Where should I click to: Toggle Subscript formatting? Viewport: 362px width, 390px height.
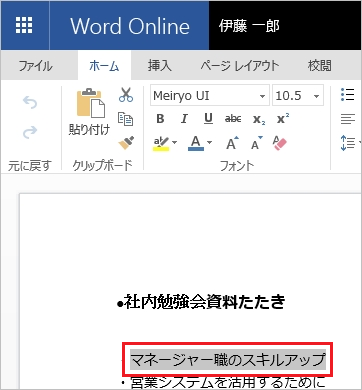[259, 119]
